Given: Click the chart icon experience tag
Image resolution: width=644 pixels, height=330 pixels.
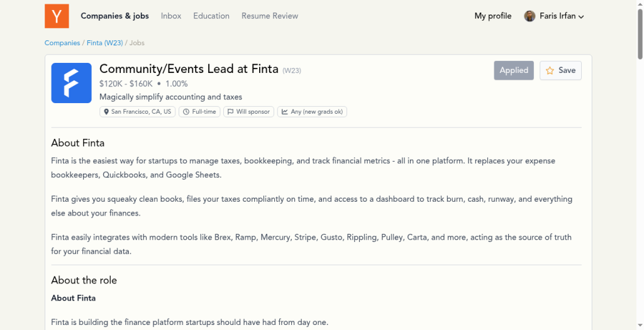Looking at the screenshot, I should [x=312, y=112].
